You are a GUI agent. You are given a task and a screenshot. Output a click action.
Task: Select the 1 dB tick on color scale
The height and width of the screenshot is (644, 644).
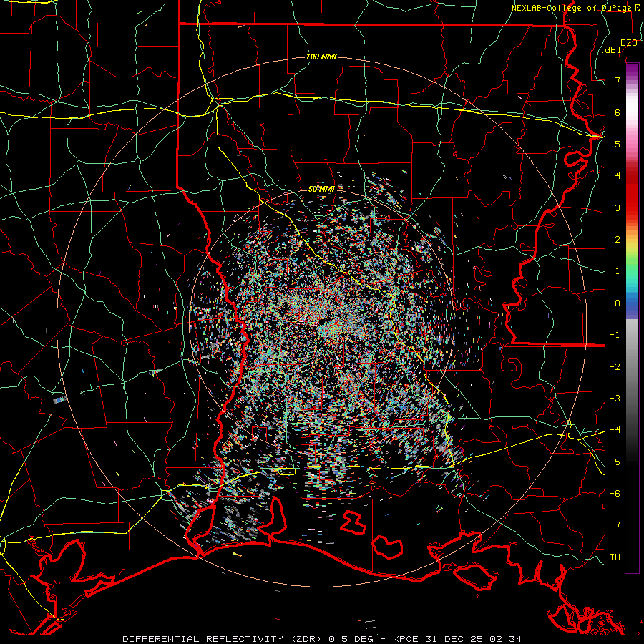coord(618,271)
